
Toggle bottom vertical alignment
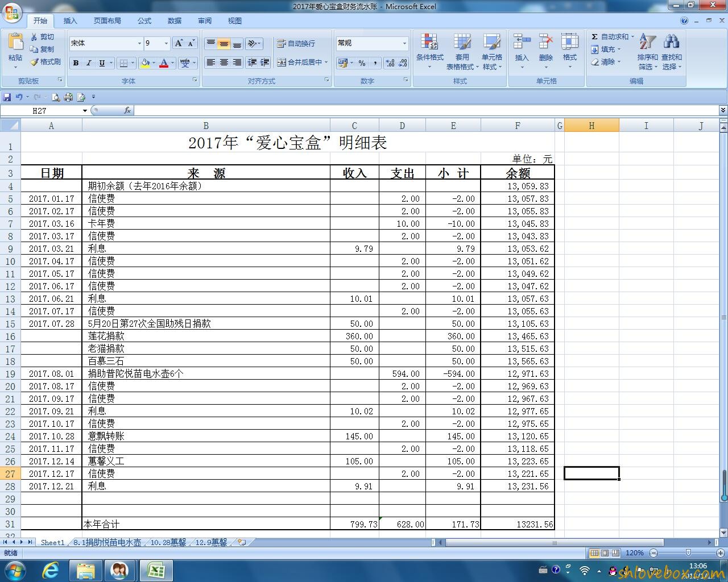[237, 43]
